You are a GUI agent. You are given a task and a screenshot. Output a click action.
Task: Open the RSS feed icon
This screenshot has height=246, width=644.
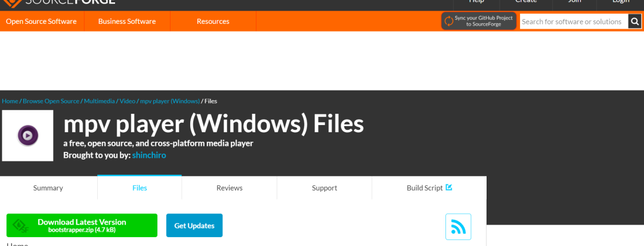click(458, 226)
